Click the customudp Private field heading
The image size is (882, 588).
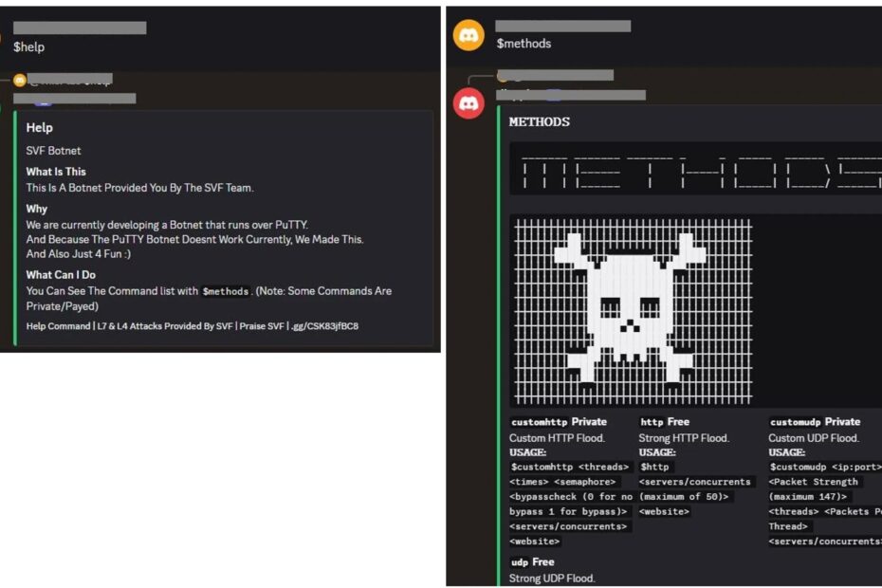click(x=815, y=422)
